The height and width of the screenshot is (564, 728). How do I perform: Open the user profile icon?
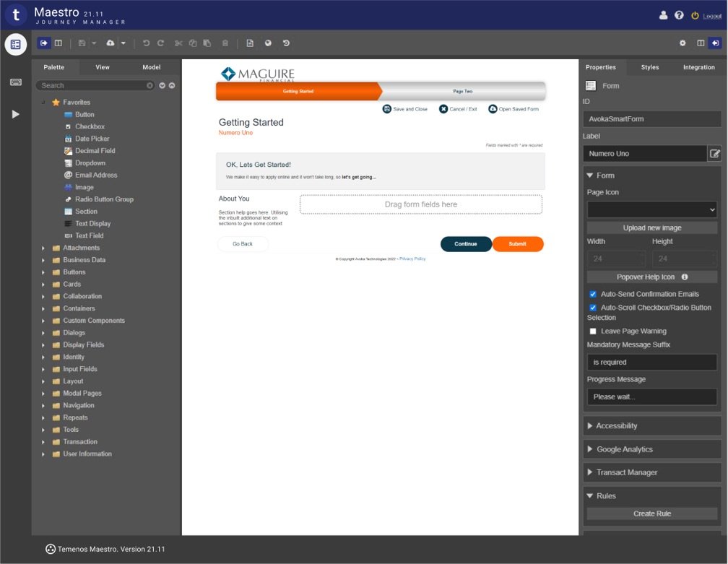(664, 15)
